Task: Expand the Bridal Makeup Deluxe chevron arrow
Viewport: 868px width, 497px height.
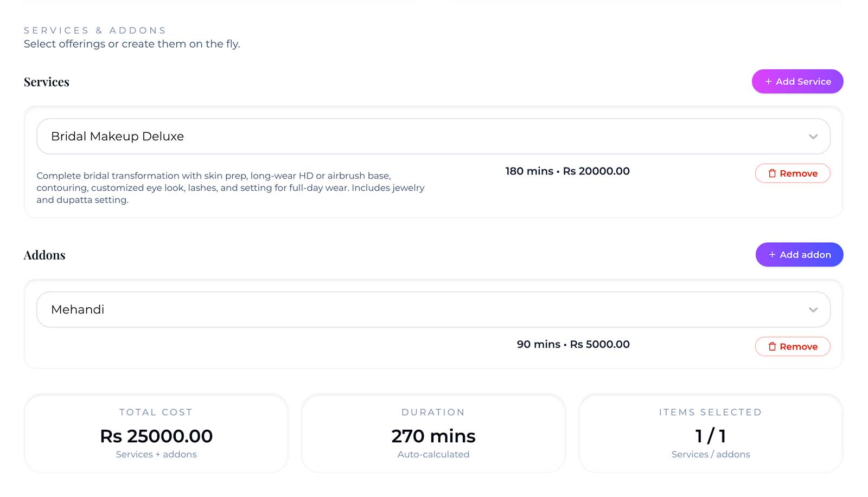Action: (813, 137)
